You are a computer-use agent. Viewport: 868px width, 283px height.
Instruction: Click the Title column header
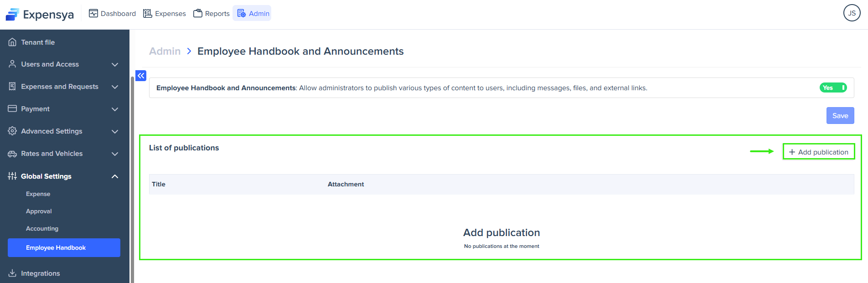click(x=159, y=184)
